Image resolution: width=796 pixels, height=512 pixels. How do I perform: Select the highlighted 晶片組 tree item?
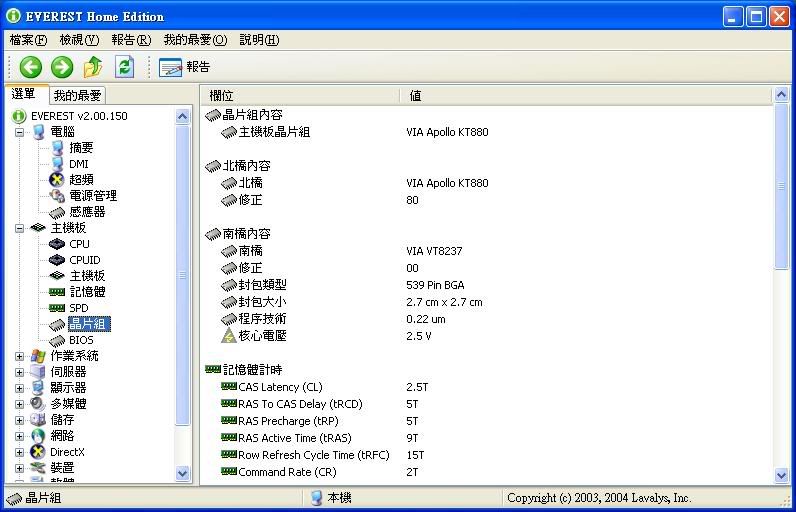pyautogui.click(x=89, y=324)
